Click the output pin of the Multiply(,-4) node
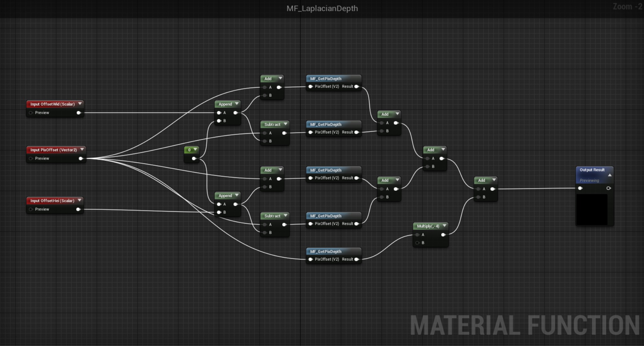 tap(443, 235)
